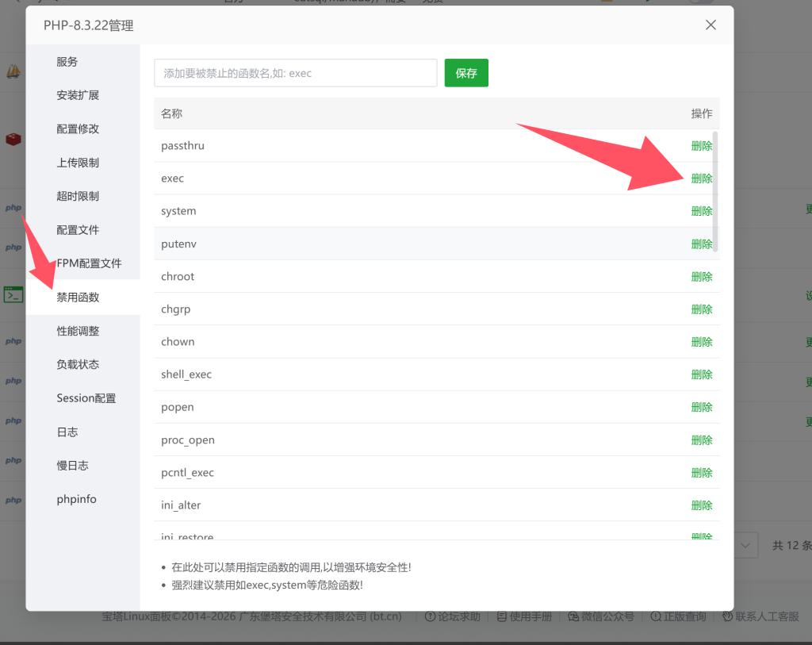Select the popen name text
Screen dimensions: 812x645
(x=178, y=408)
